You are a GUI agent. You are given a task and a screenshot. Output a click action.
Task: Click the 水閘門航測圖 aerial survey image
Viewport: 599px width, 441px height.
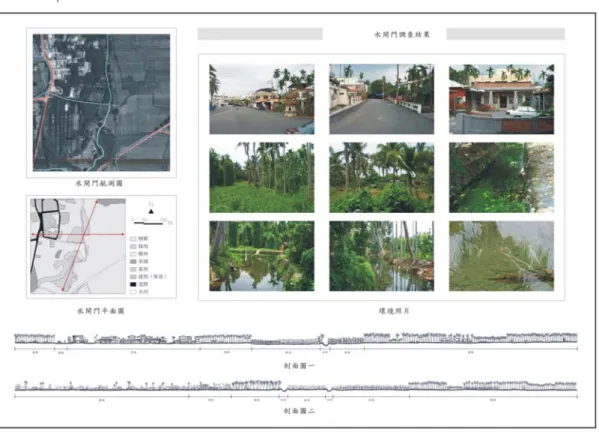tap(101, 102)
